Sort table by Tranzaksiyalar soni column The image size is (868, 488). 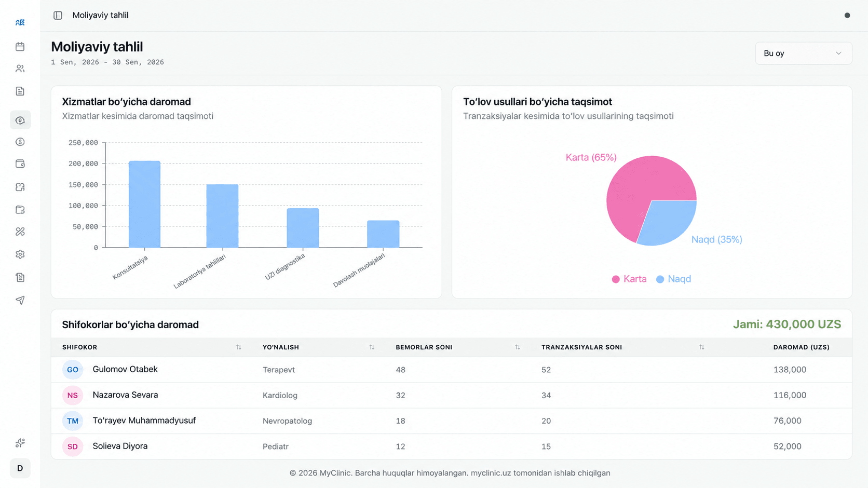[x=701, y=347]
